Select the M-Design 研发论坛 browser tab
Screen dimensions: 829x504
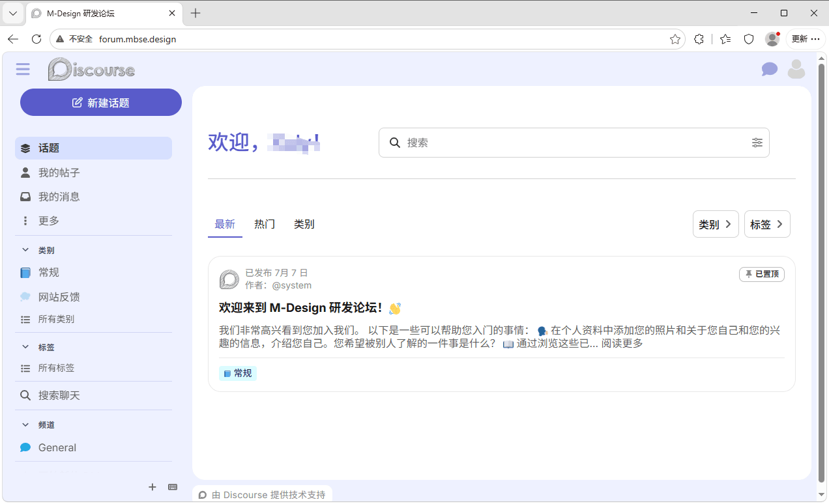pos(104,13)
